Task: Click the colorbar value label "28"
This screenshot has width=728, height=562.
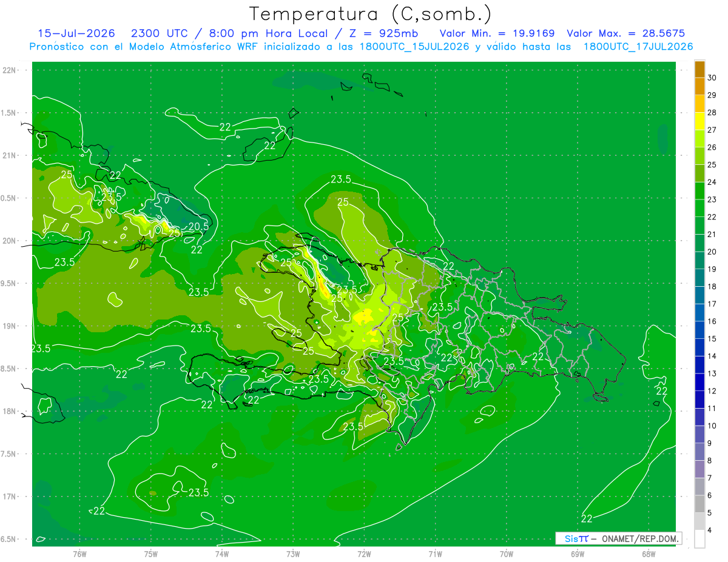Action: [712, 113]
